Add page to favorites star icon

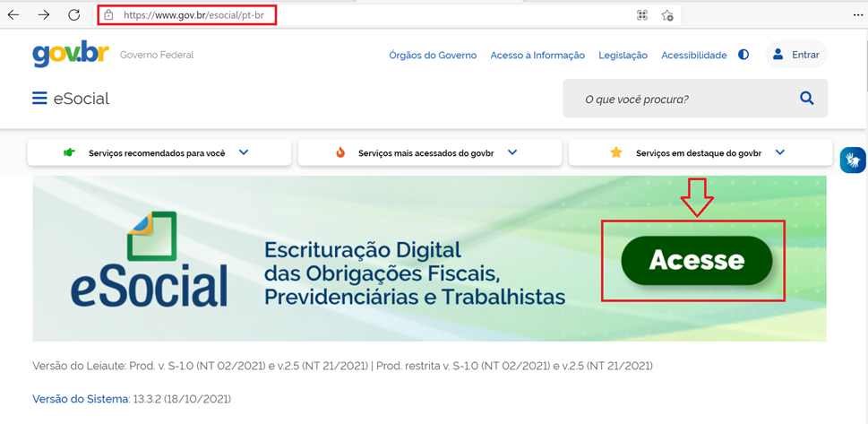pyautogui.click(x=667, y=15)
